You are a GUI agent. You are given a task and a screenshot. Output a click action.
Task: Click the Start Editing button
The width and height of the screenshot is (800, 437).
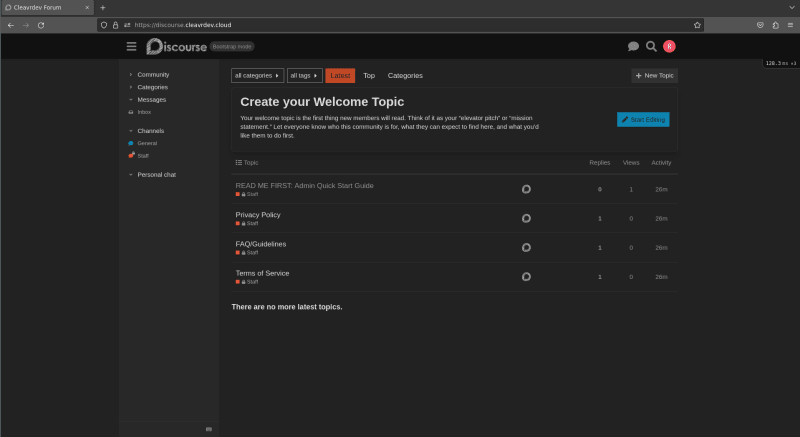[643, 119]
